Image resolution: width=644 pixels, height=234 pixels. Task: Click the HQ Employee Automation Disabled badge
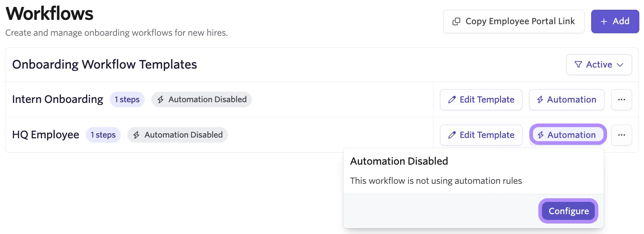tap(178, 135)
